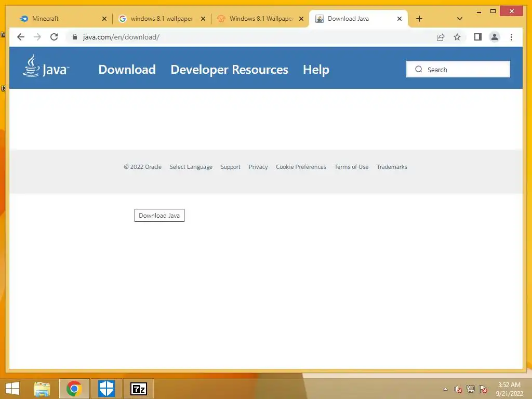Open the browser side panel icon

pyautogui.click(x=478, y=37)
